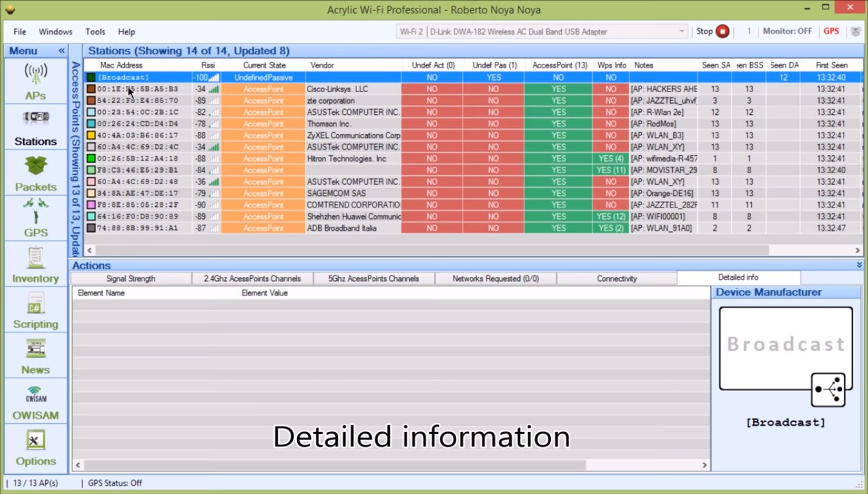Select the ZyXEL Communications Corp cell
The image size is (868, 494).
(353, 135)
